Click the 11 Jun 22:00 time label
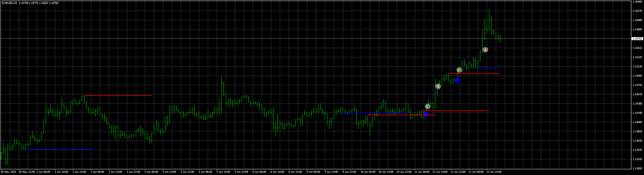This screenshot has height=175, width=644. (458, 172)
